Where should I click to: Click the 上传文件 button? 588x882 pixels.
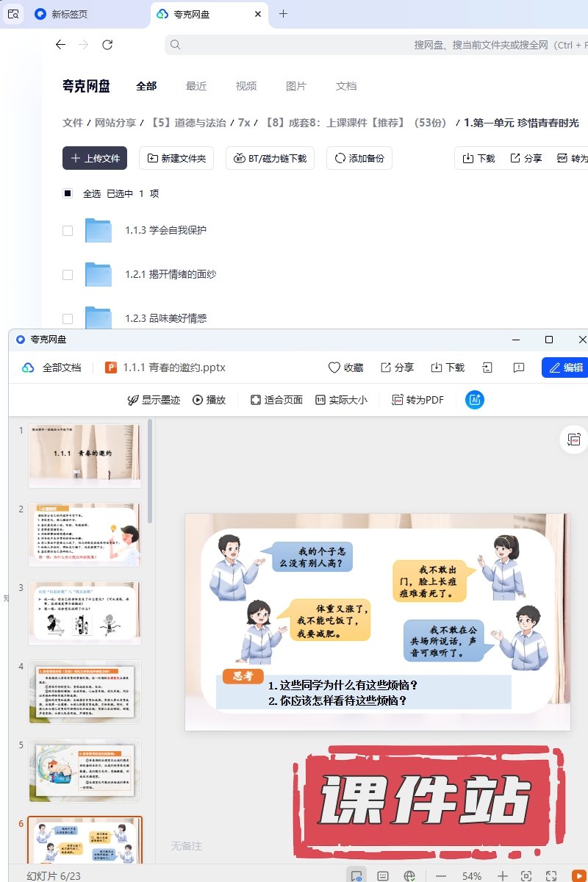click(x=95, y=158)
